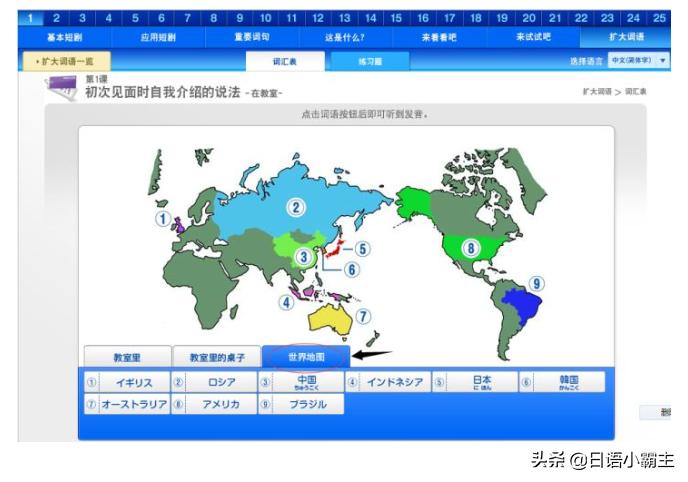Click the 扩大词语 breadcrumb link
Screen dimensions: 688x482
point(597,92)
